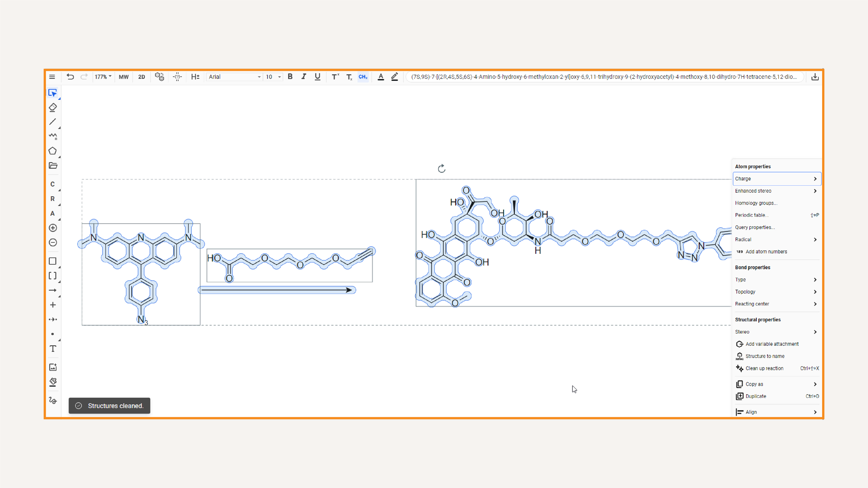Redo the undone action

pyautogui.click(x=84, y=77)
